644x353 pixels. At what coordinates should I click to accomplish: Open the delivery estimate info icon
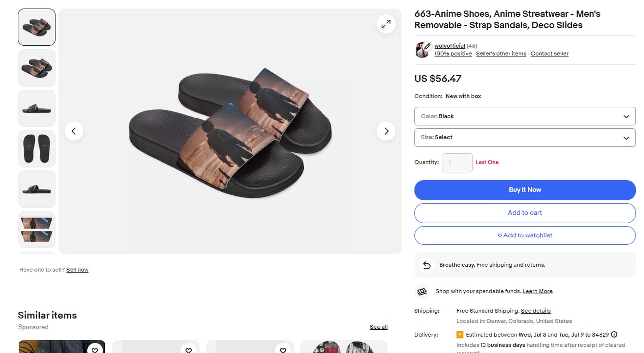[x=614, y=335]
